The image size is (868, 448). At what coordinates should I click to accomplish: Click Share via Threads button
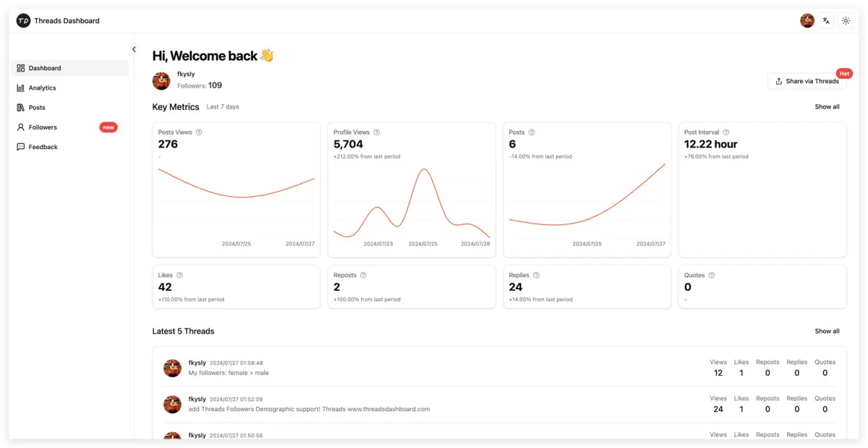[x=807, y=81]
